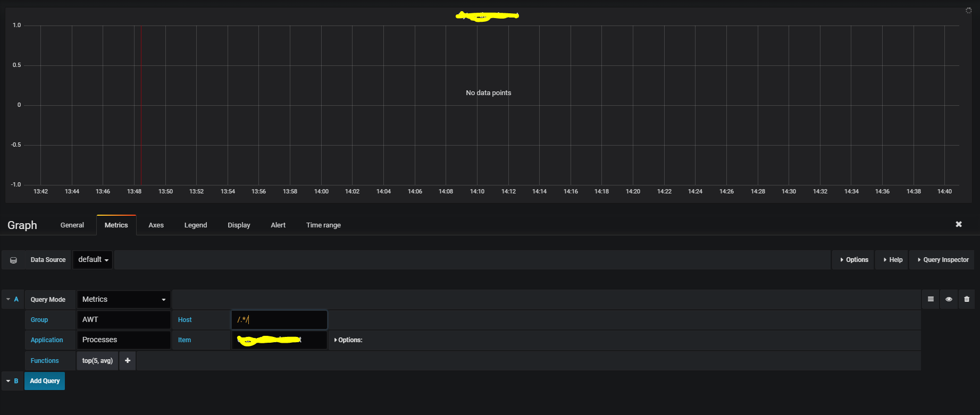Click the Add Query button

tap(45, 381)
